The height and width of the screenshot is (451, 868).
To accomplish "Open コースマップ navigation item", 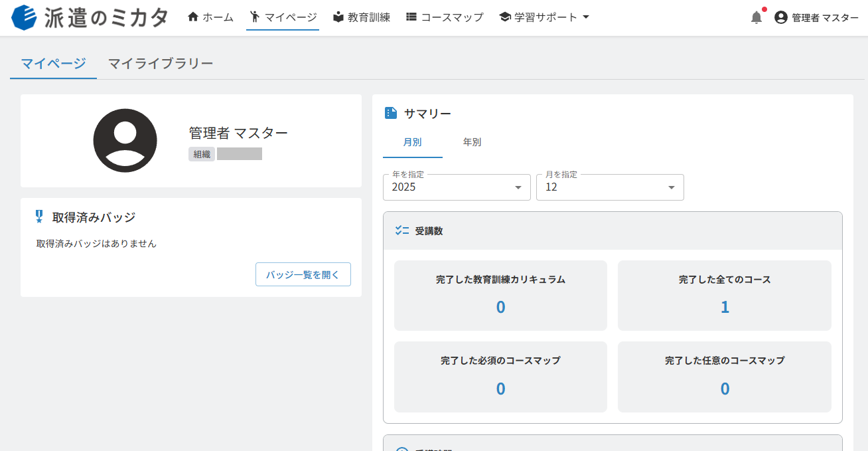I will 445,17.
